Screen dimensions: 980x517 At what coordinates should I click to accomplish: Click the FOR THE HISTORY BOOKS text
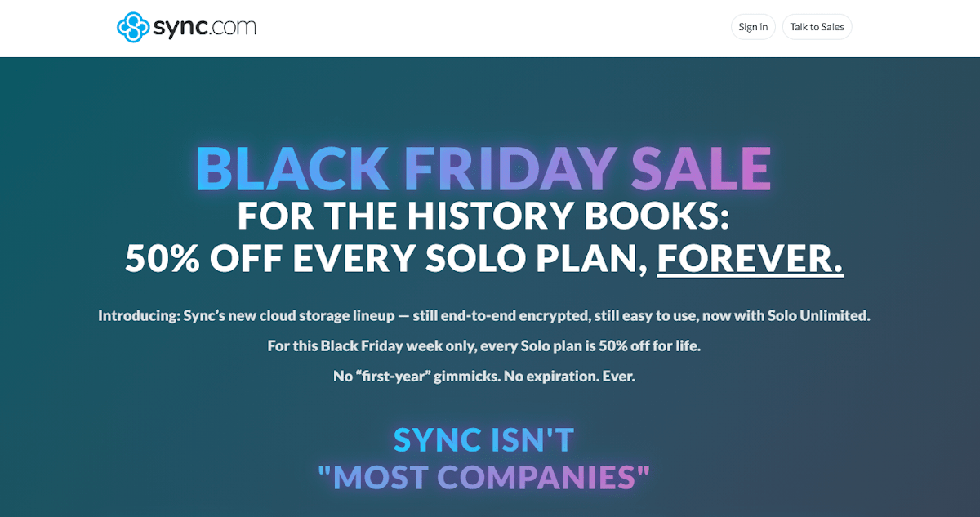484,216
